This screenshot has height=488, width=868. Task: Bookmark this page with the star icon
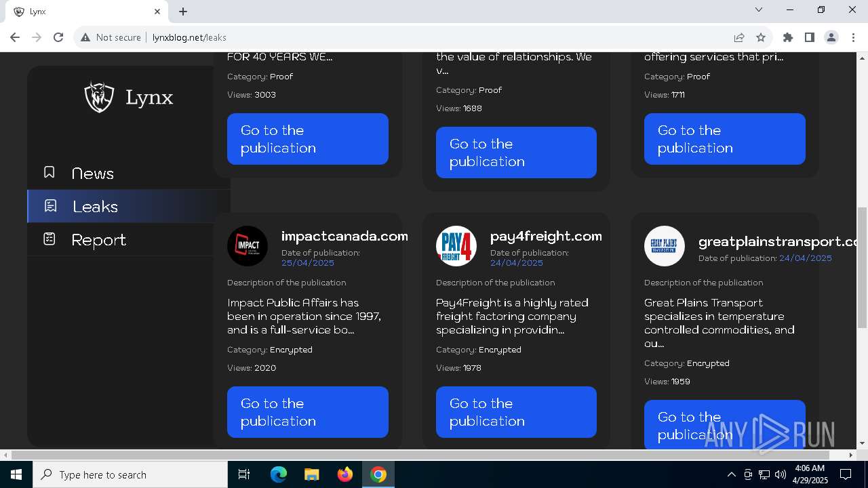pos(761,37)
